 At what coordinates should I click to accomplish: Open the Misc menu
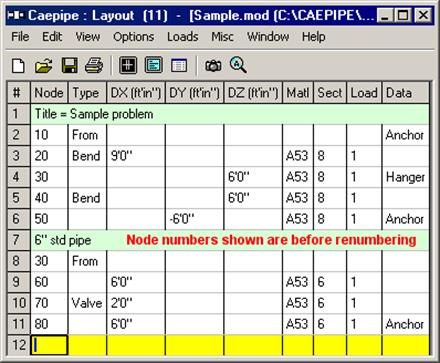(222, 37)
